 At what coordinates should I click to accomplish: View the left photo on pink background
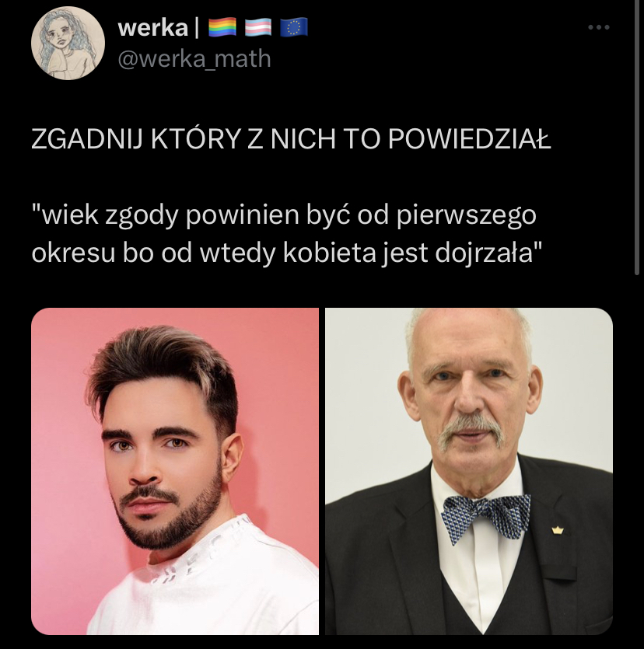coord(175,471)
